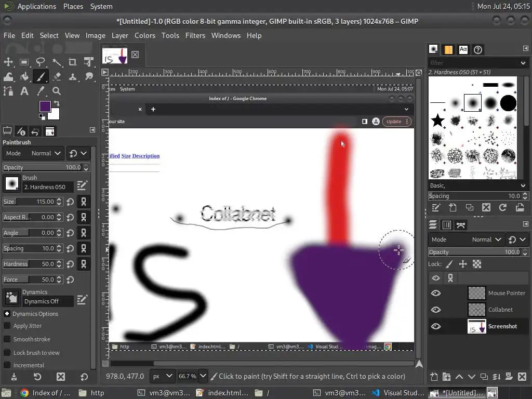Enable Incremental checkbox
Screen dimensions: 532x399
coord(7,365)
